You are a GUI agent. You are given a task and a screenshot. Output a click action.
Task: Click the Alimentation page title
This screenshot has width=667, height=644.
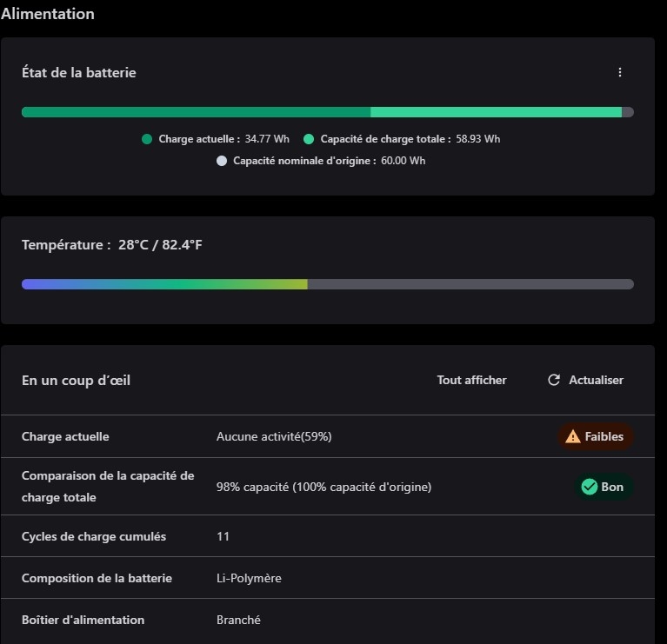(x=48, y=14)
